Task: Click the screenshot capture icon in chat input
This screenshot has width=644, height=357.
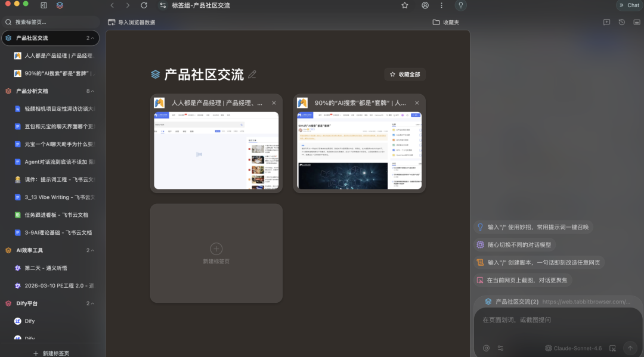Action: pyautogui.click(x=612, y=348)
